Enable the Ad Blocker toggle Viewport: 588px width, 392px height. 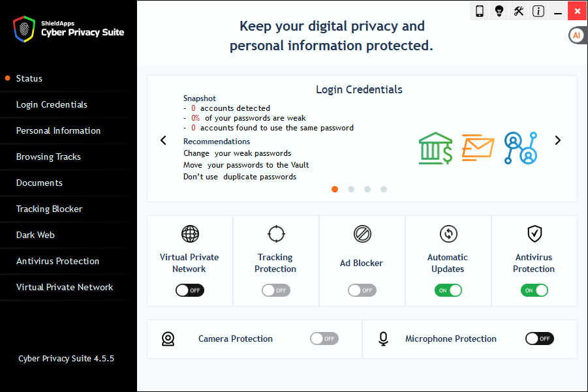(362, 290)
